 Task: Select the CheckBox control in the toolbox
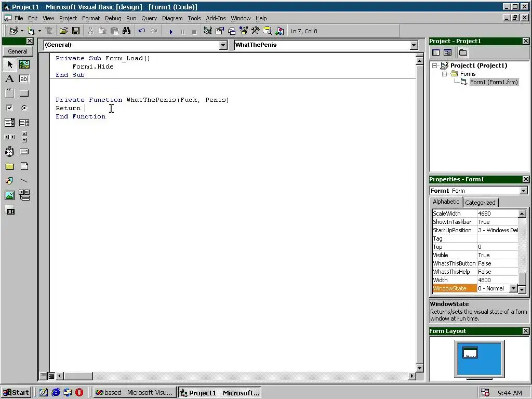pos(10,108)
